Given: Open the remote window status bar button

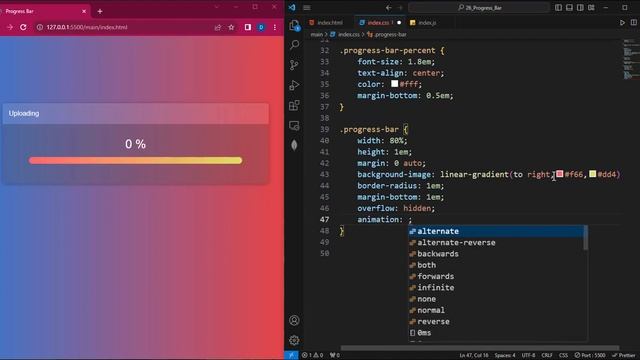Looking at the screenshot, I should 291,355.
